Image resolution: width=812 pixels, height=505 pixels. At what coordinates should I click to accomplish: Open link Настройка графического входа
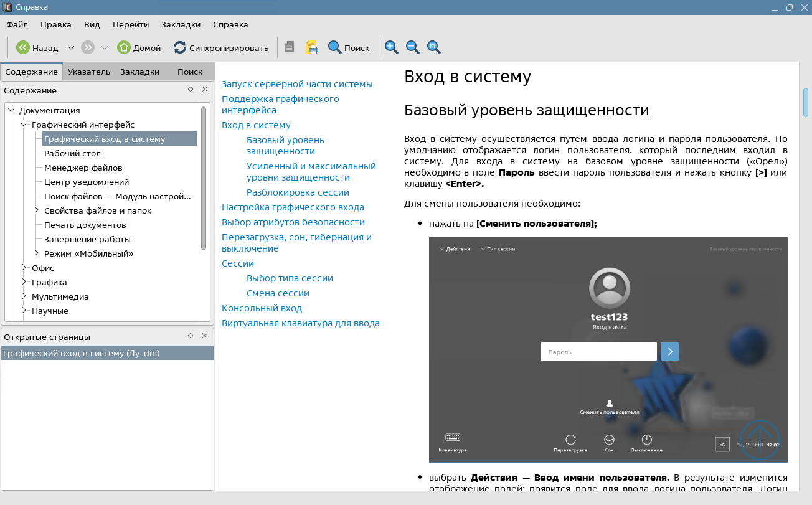tap(293, 207)
